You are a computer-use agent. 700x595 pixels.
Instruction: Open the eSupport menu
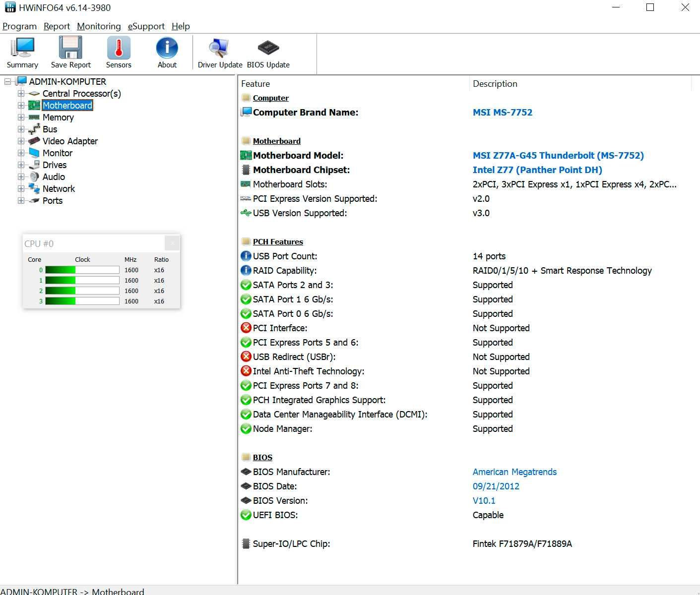[146, 26]
